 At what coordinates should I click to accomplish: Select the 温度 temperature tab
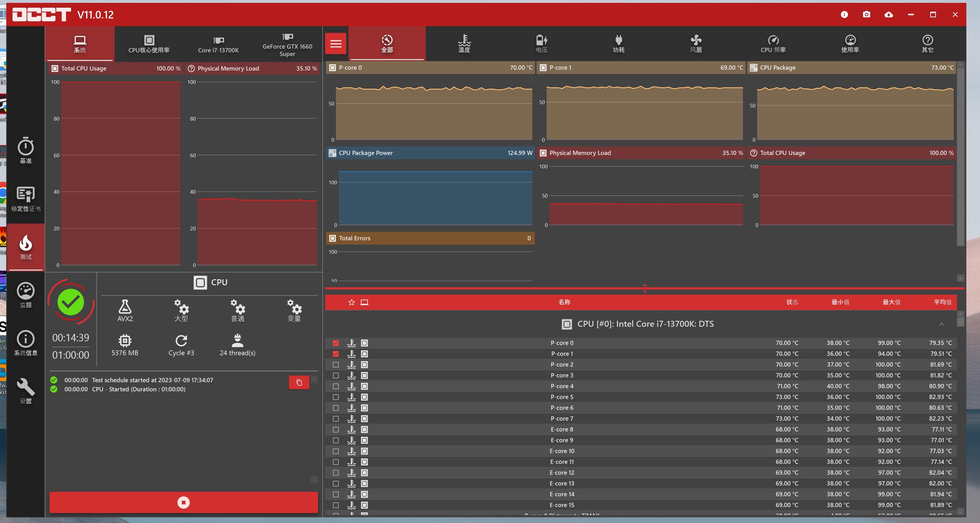pyautogui.click(x=464, y=44)
